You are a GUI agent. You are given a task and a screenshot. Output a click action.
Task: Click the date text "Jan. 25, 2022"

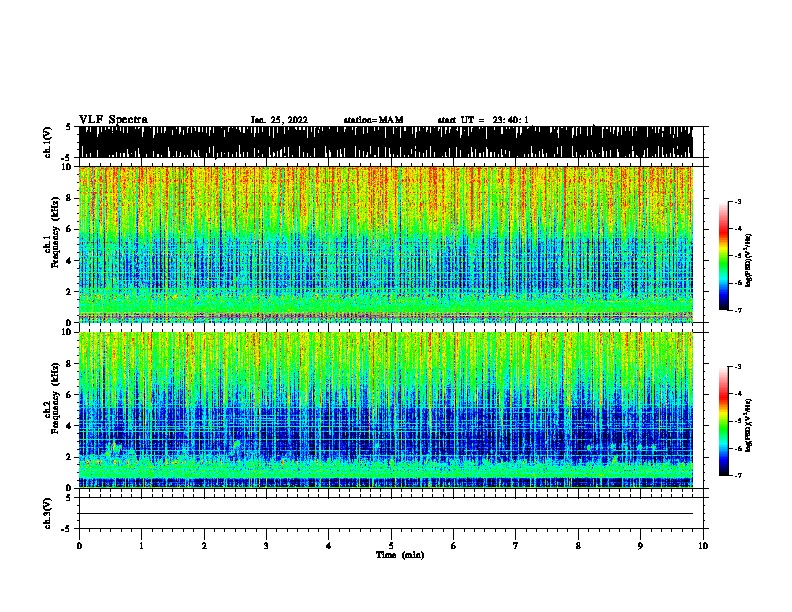[x=279, y=120]
